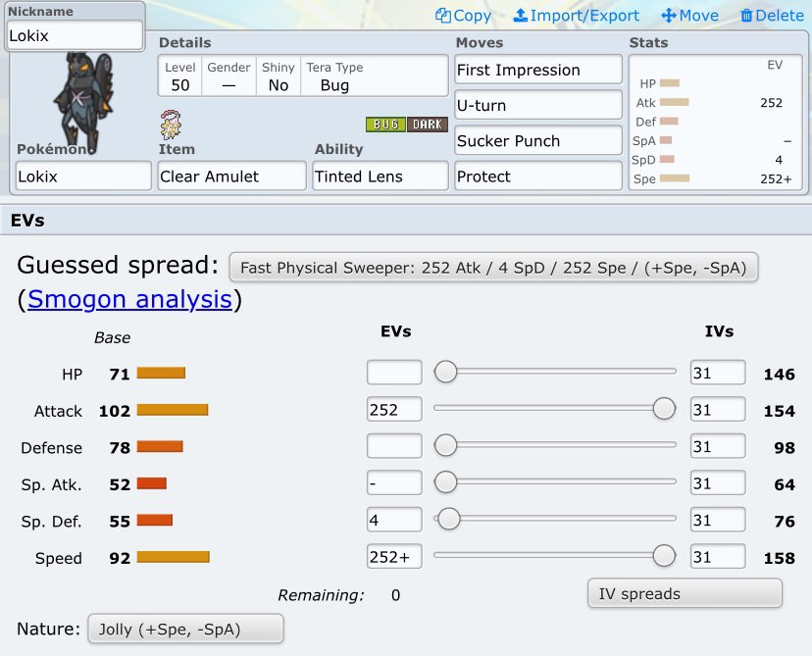This screenshot has height=656, width=812.
Task: Click the Sp. Def. EV input box
Action: click(394, 520)
